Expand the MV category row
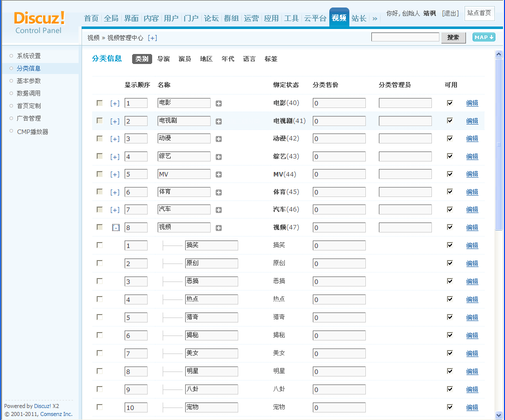Viewport: 505px width, 420px height. [x=115, y=174]
